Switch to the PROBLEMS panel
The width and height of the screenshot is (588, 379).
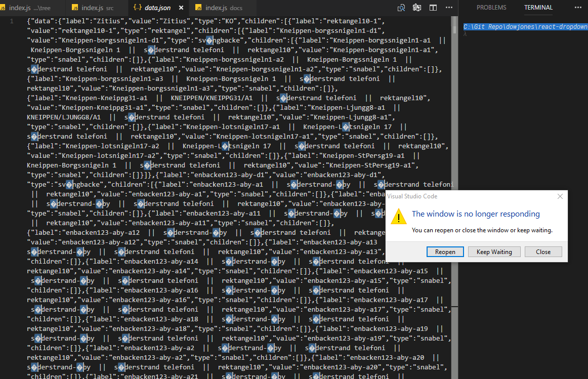pos(492,8)
